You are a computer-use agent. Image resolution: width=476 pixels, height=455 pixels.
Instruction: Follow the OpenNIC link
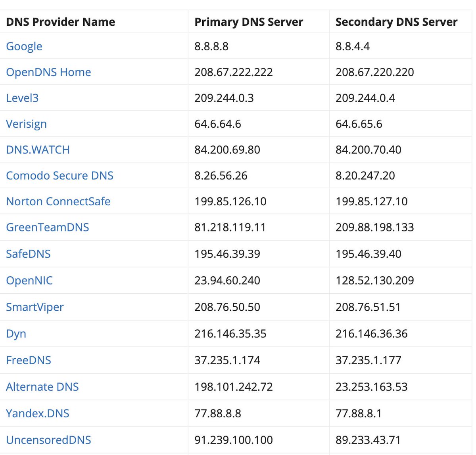[x=29, y=280]
